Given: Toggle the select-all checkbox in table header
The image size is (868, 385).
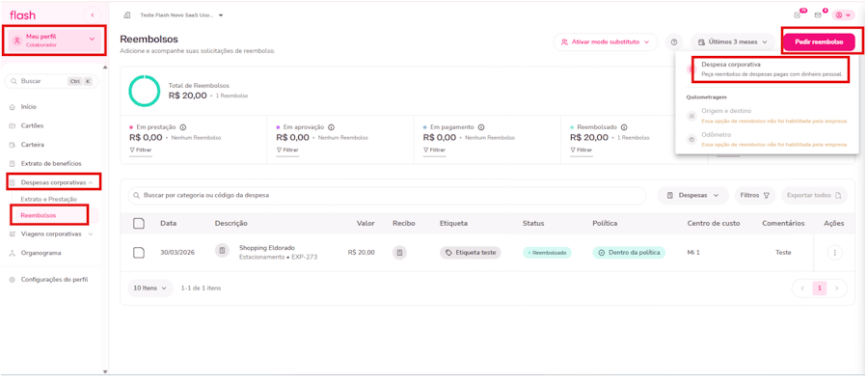Looking at the screenshot, I should 139,223.
